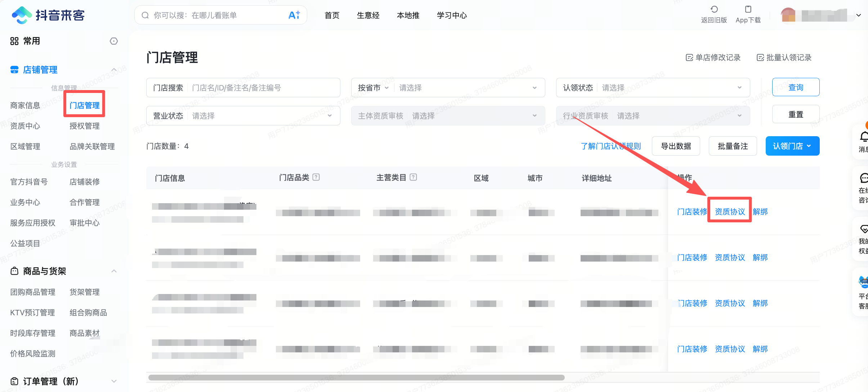Click the 查询 query button
Viewport: 868px width, 392px height.
tap(796, 87)
